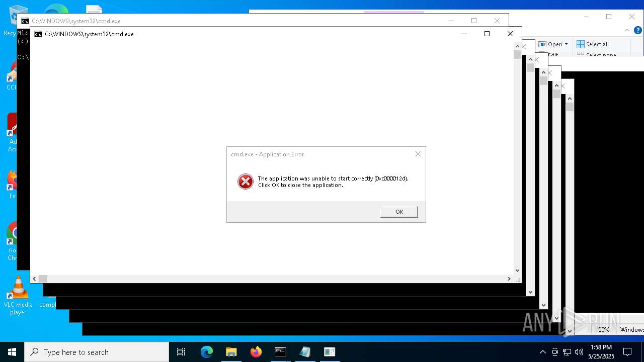Minimize the File Explorer window

tap(586, 17)
